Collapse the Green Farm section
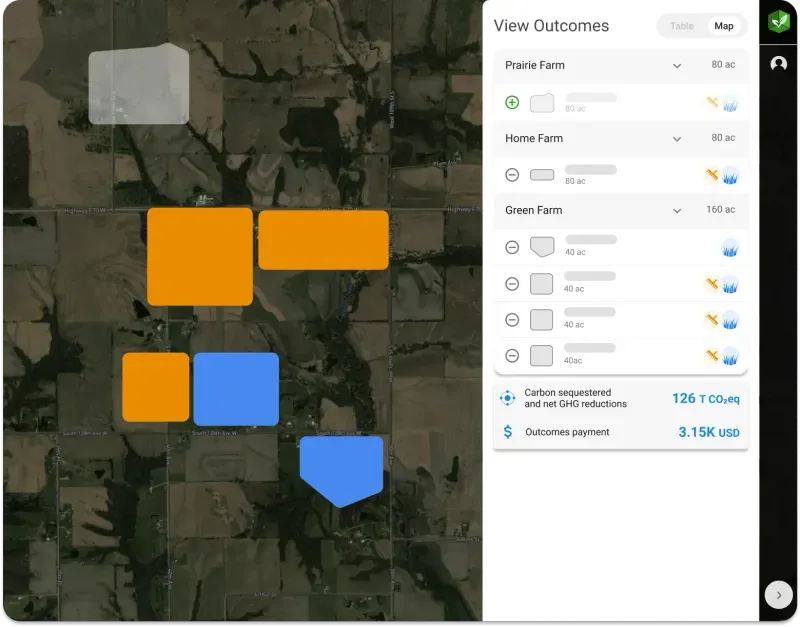800x627 pixels. [x=676, y=211]
